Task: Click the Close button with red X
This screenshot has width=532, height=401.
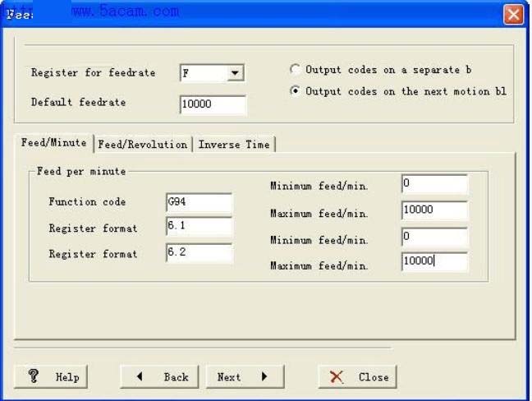Action: click(x=357, y=376)
